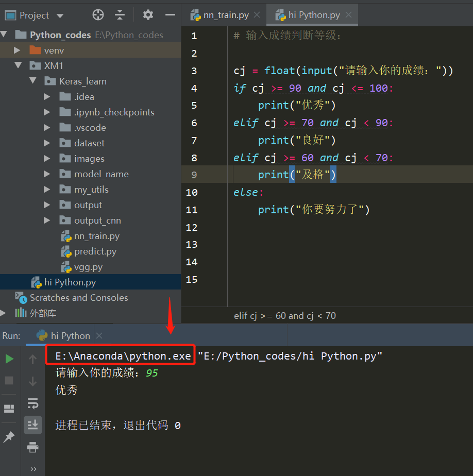Click the green Run (rerun) icon
Viewport: 473px width, 476px height.
point(9,359)
